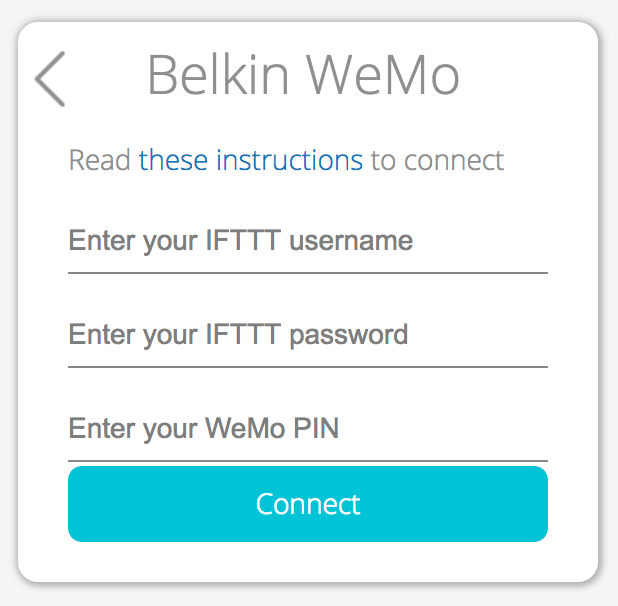Image resolution: width=618 pixels, height=606 pixels.
Task: Click the back chevron arrow
Action: (x=50, y=79)
